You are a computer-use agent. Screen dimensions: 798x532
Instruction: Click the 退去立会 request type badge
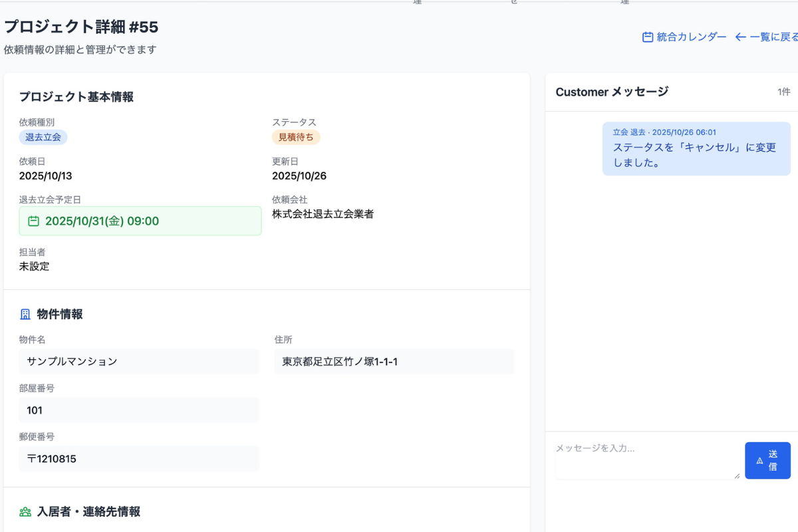point(43,137)
